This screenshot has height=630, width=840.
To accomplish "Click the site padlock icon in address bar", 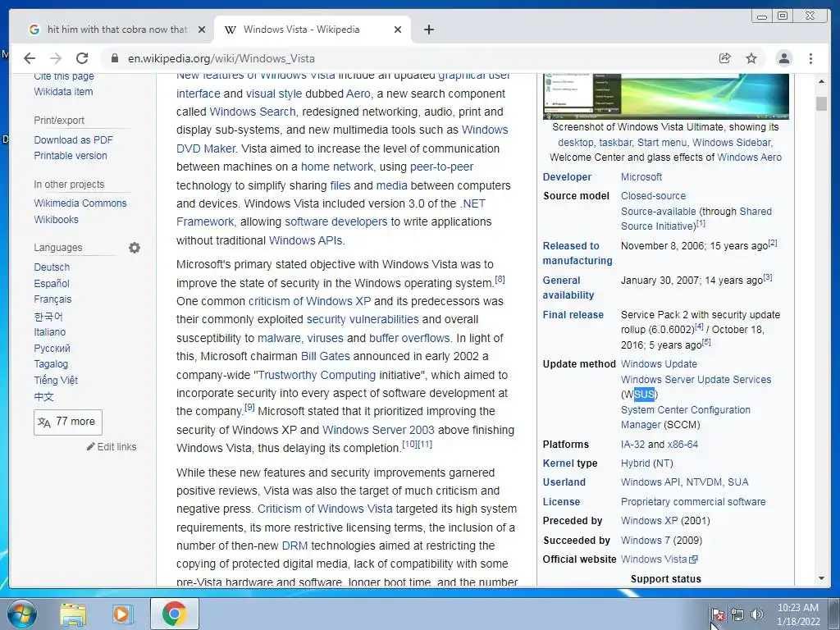I will click(114, 58).
